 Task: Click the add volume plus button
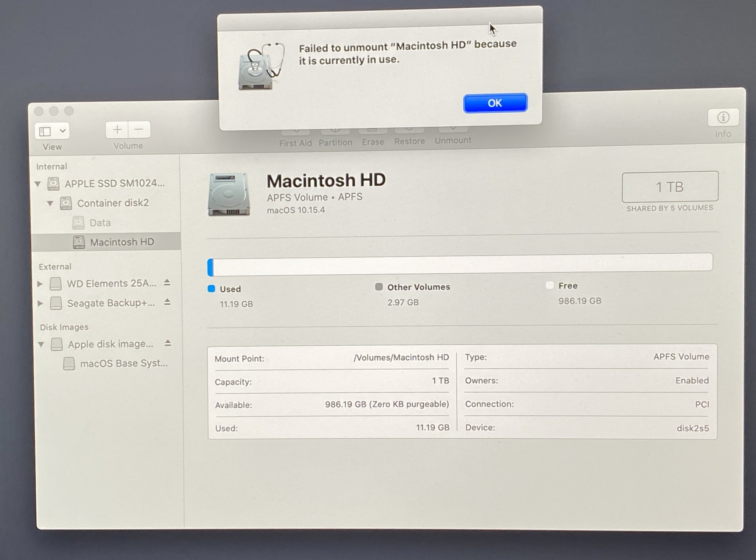[x=117, y=130]
